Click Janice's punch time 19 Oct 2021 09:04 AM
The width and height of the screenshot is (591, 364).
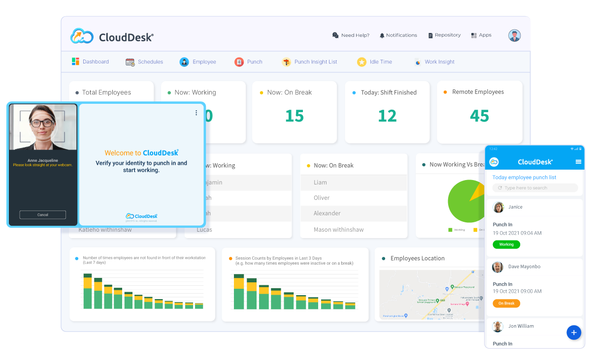(517, 233)
